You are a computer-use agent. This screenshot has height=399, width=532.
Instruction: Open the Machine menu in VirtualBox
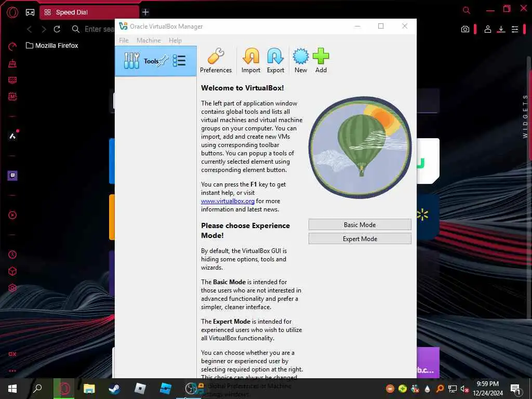tap(149, 41)
